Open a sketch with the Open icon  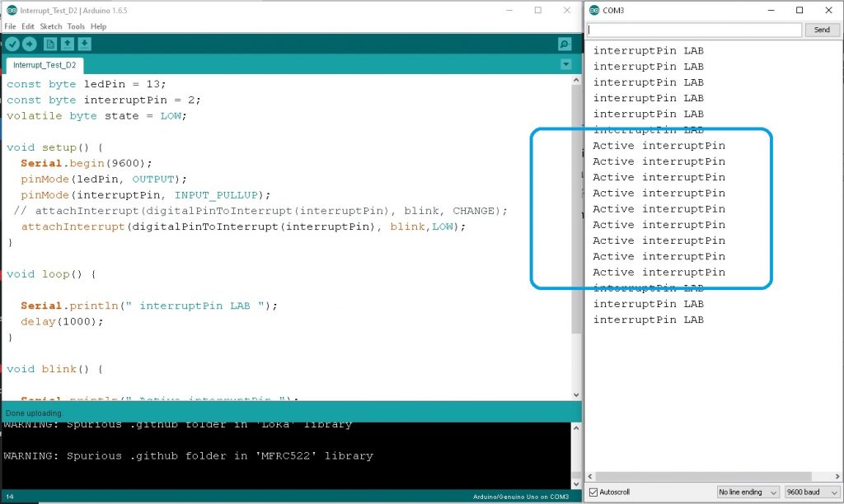[68, 44]
